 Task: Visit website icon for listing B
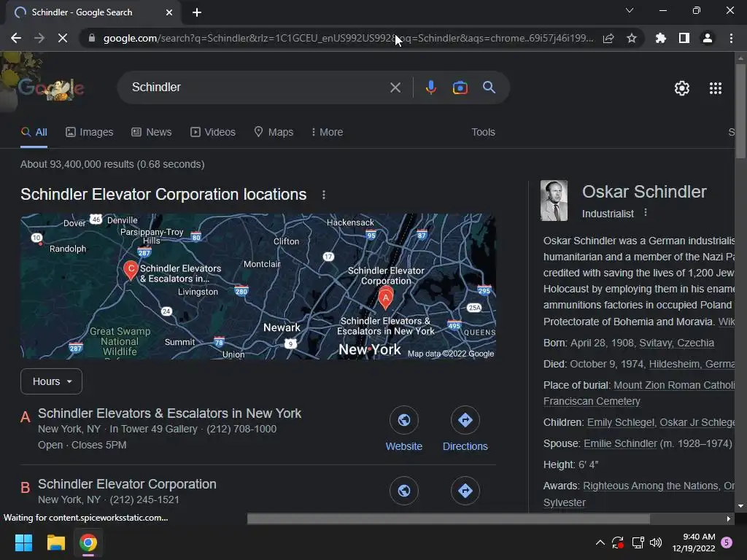404,491
